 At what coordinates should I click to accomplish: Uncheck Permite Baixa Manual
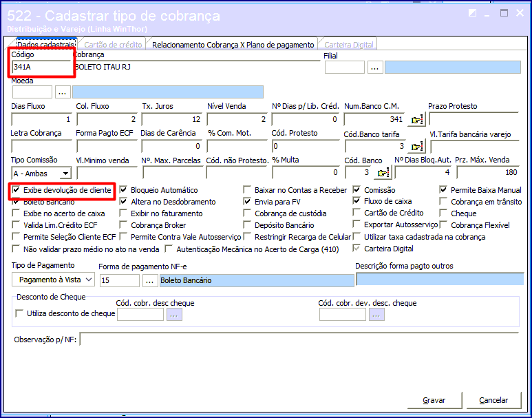443,190
